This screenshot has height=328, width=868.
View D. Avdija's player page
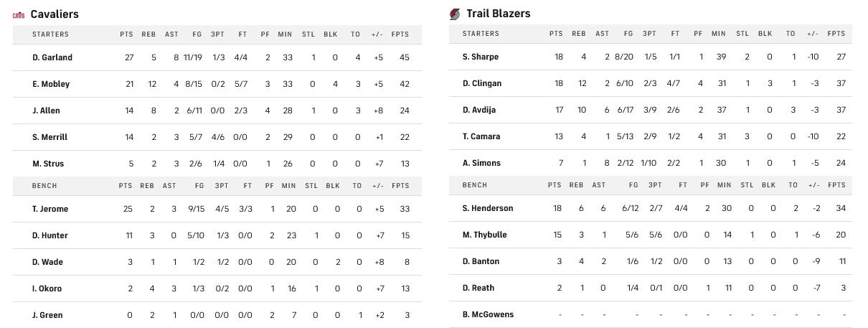479,110
